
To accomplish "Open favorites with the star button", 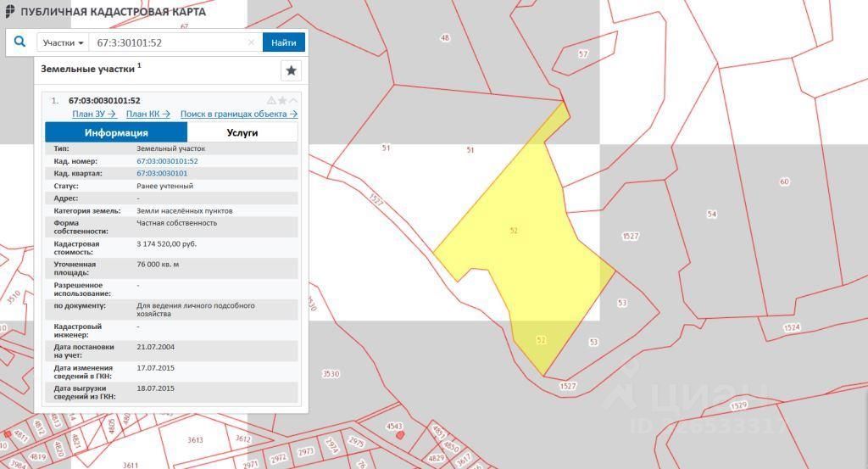I will point(291,70).
